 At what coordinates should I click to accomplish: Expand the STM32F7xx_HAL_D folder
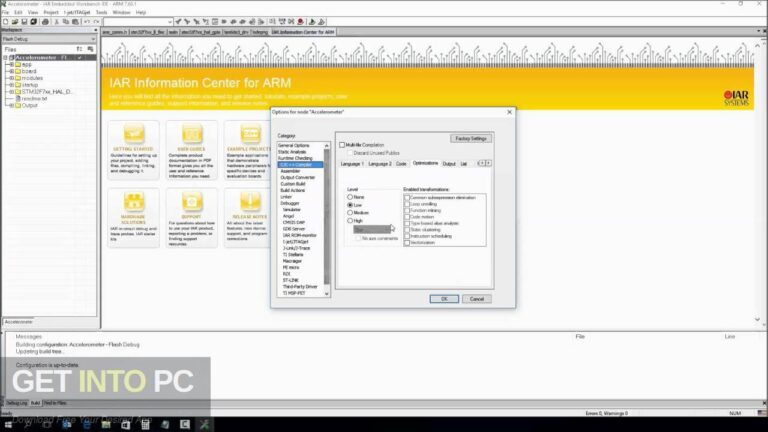[12, 92]
